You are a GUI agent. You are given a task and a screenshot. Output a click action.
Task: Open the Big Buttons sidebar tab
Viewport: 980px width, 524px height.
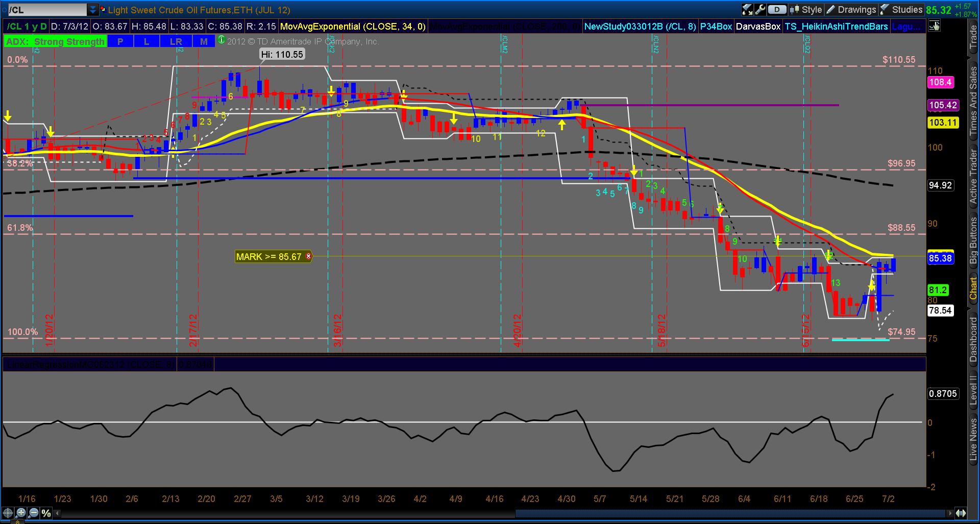[x=973, y=241]
